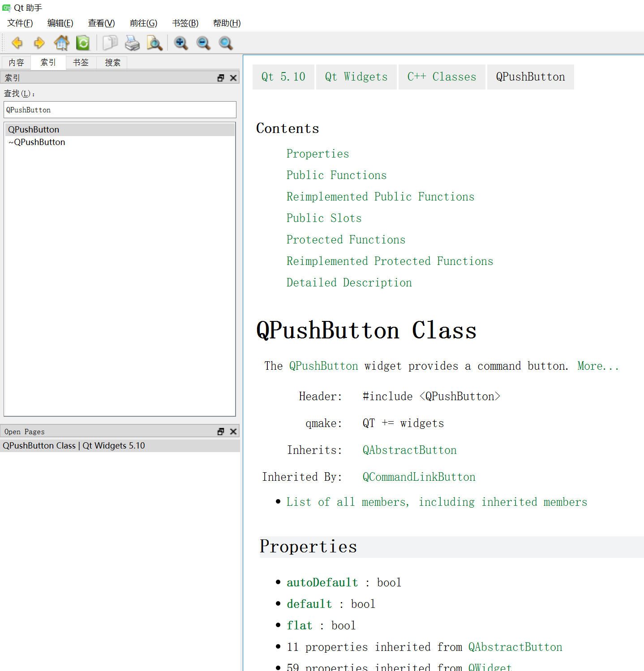The height and width of the screenshot is (671, 644).
Task: Switch to the 书签 tab
Action: click(81, 63)
